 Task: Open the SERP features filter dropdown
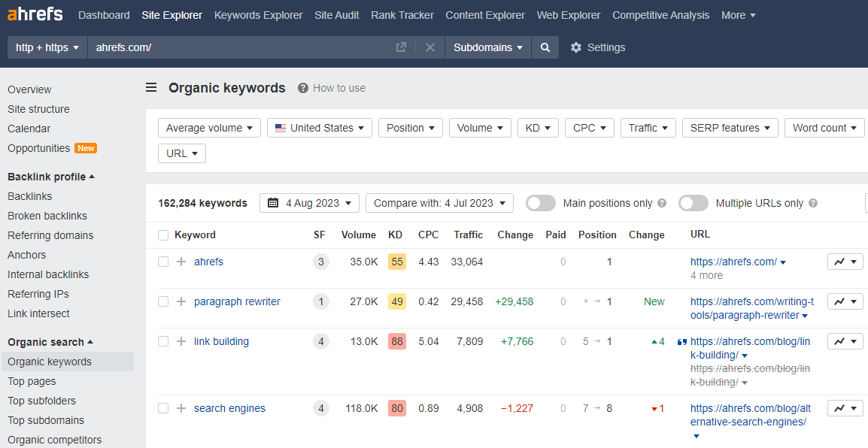pos(730,128)
